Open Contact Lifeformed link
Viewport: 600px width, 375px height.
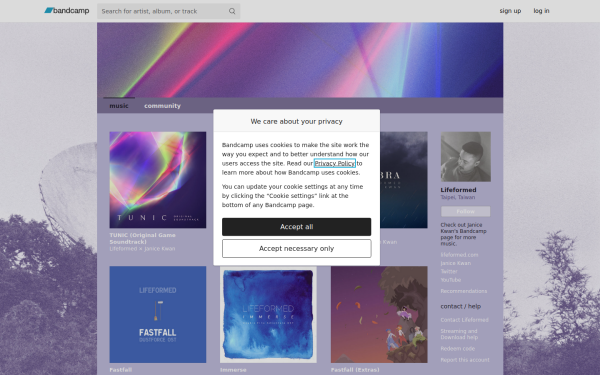(x=465, y=320)
